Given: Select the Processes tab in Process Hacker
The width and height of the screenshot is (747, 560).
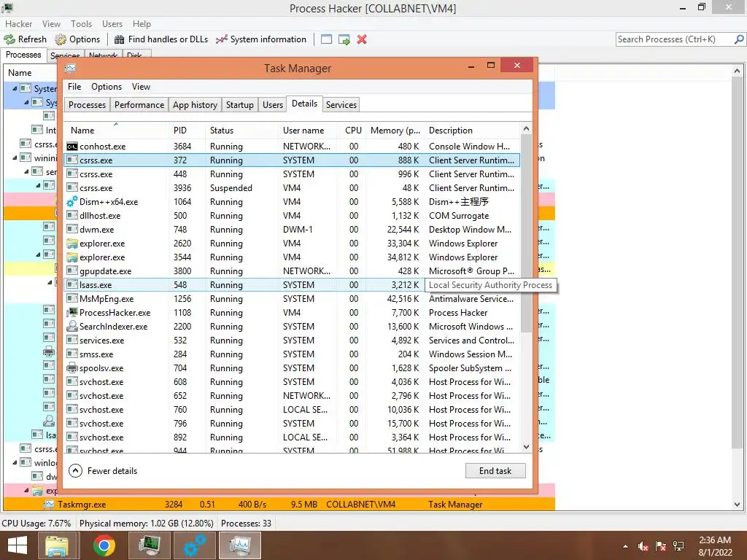Looking at the screenshot, I should [23, 55].
